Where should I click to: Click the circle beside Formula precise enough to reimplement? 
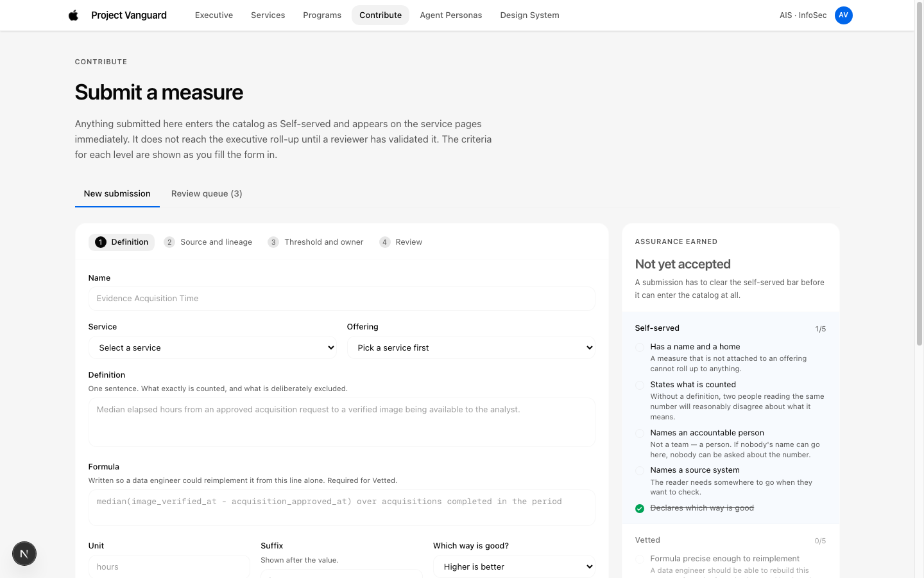pos(640,559)
